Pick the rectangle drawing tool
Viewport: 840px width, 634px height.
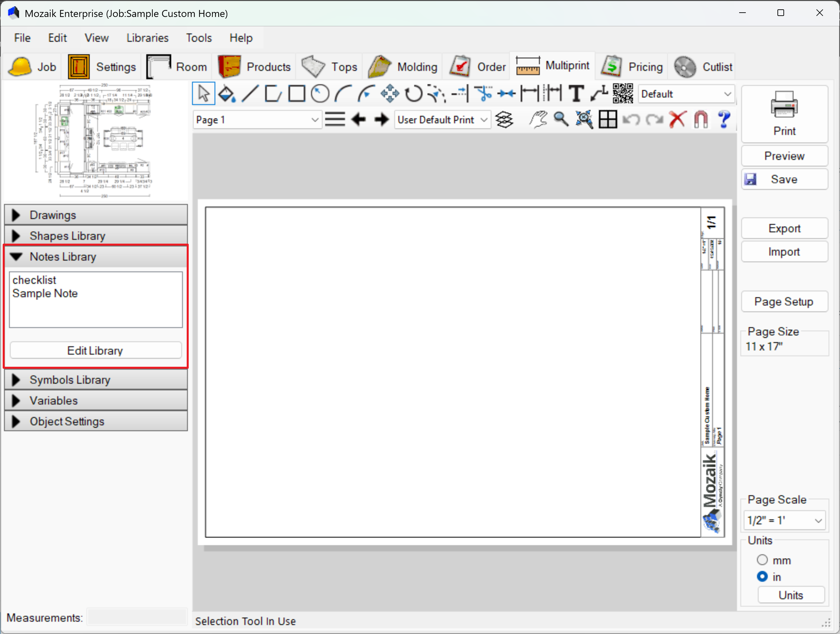click(296, 94)
